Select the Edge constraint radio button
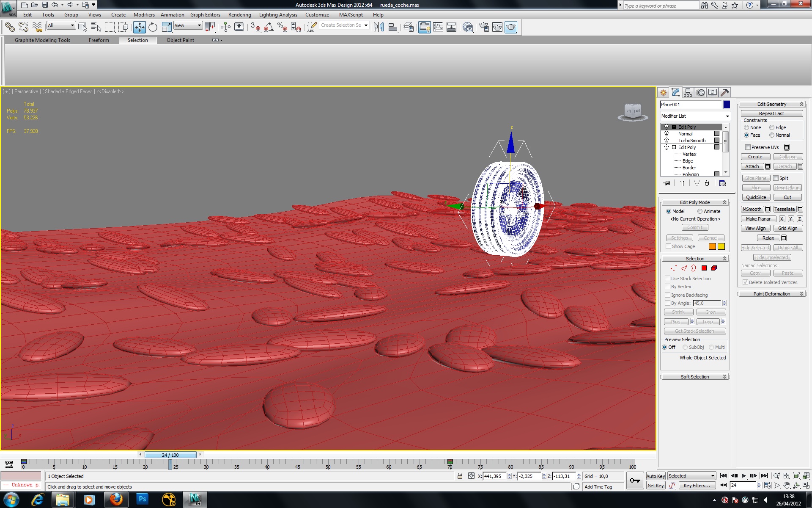812x508 pixels. 772,127
